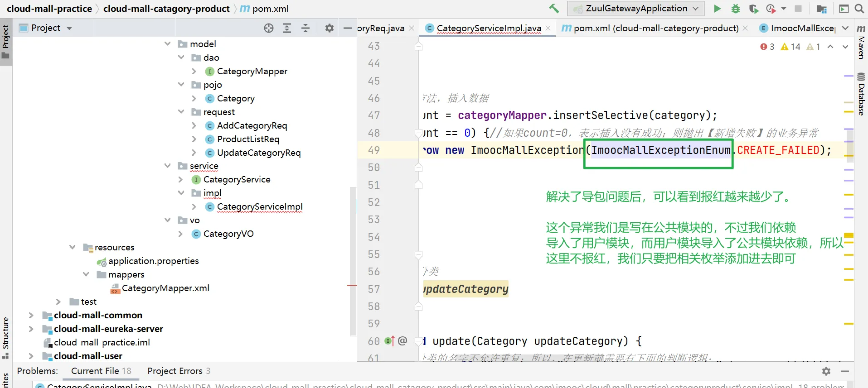Screen dimensions: 868x388
Task: Start debugging with the bug icon
Action: click(x=735, y=9)
